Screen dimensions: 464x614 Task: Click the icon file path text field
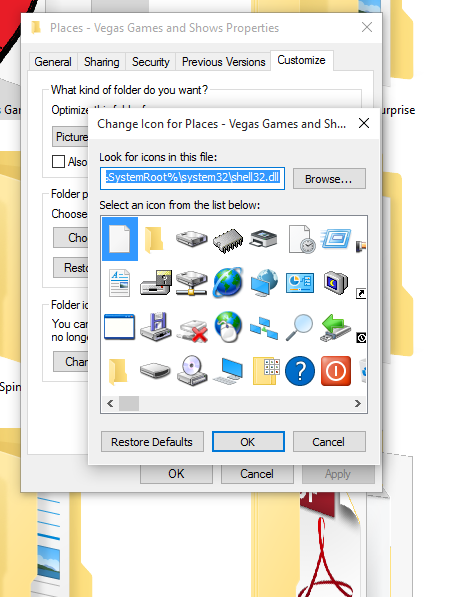[x=192, y=179]
